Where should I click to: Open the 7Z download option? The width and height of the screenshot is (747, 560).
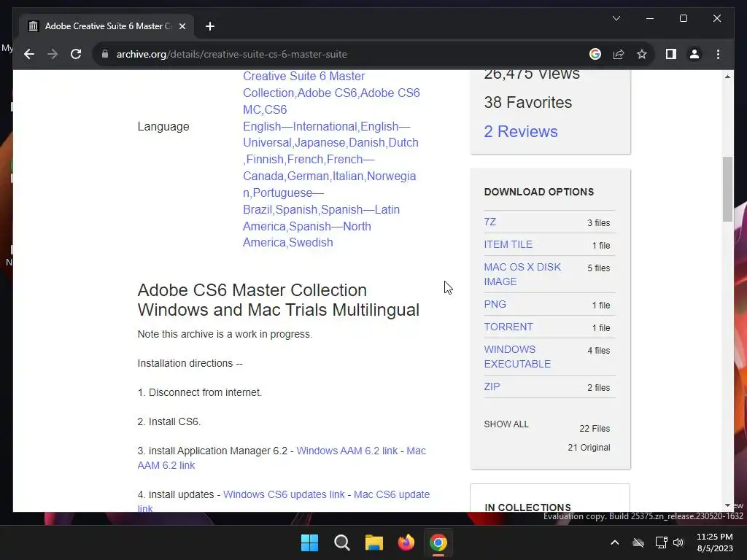coord(489,222)
